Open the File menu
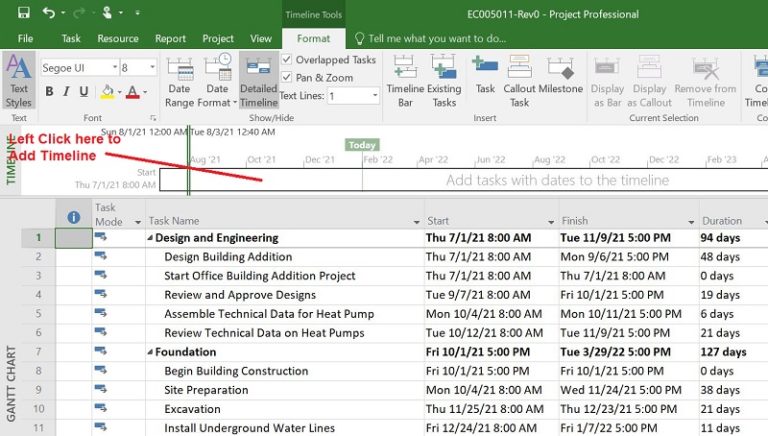Viewport: 768px width, 436px height. (x=25, y=39)
